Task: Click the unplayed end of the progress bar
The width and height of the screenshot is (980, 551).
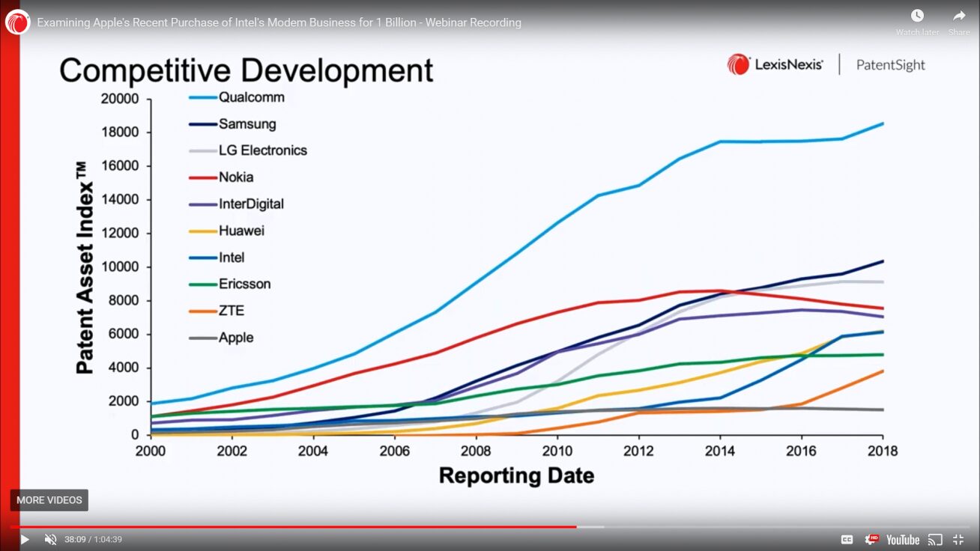Action: tap(787, 527)
